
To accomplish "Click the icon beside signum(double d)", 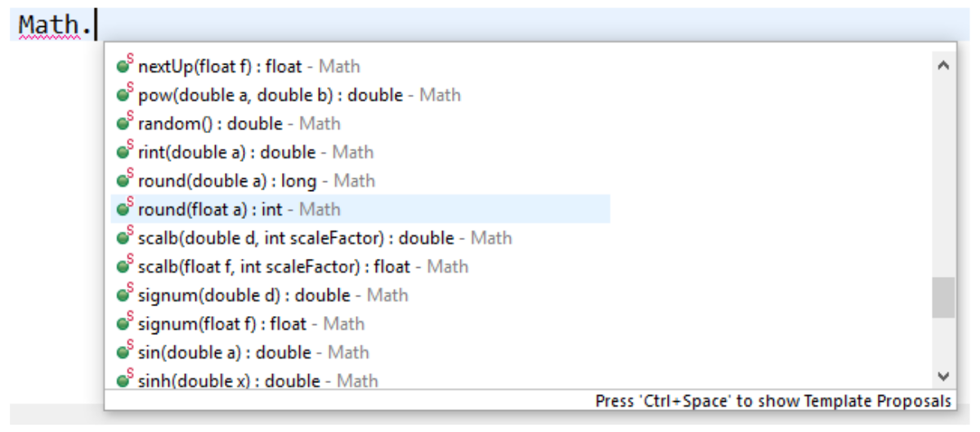I will pyautogui.click(x=124, y=296).
